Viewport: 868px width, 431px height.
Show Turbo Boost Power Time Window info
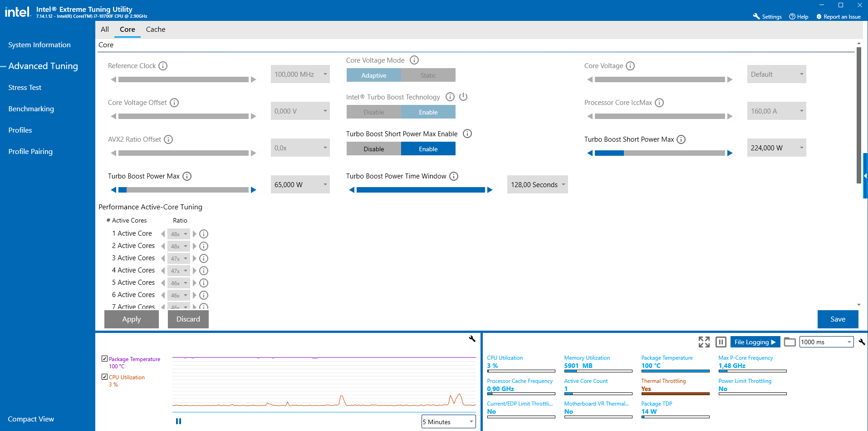[454, 176]
